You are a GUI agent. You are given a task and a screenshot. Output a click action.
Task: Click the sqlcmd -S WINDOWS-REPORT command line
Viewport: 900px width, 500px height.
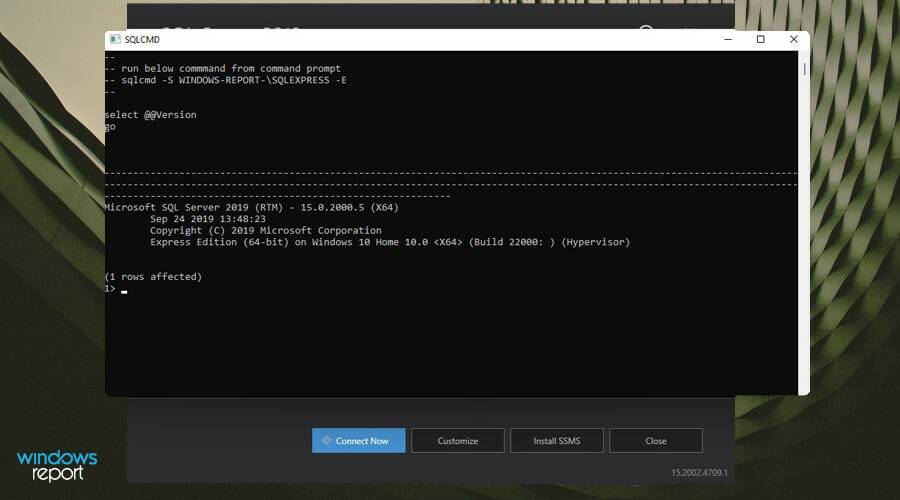point(230,80)
